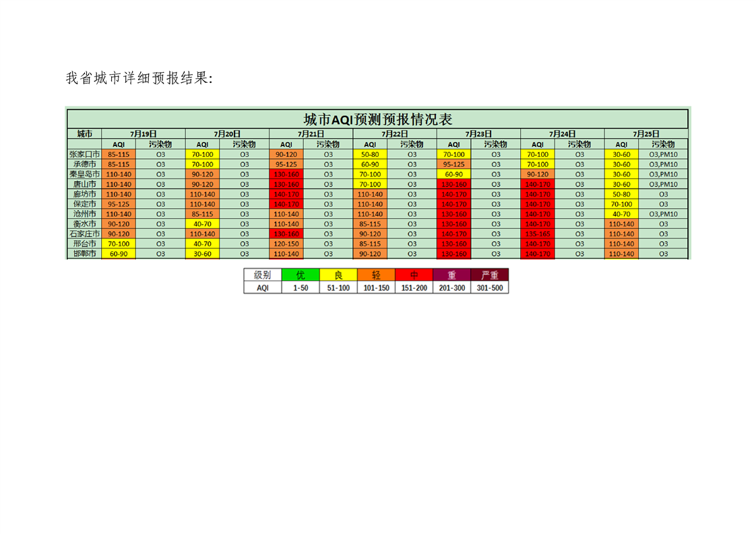
Task: Select the 我省城市详细预报结果 heading text
Action: point(139,78)
